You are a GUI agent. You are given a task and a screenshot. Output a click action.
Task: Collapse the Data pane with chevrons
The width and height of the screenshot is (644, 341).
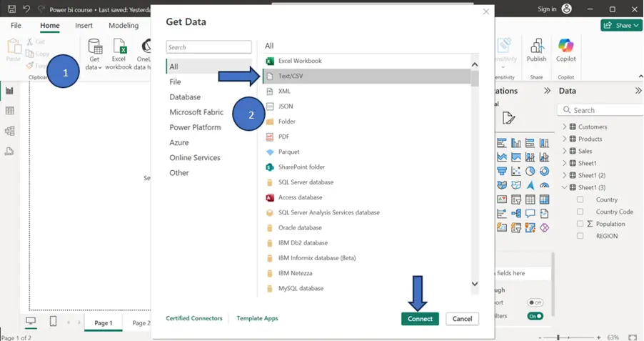[x=638, y=91]
